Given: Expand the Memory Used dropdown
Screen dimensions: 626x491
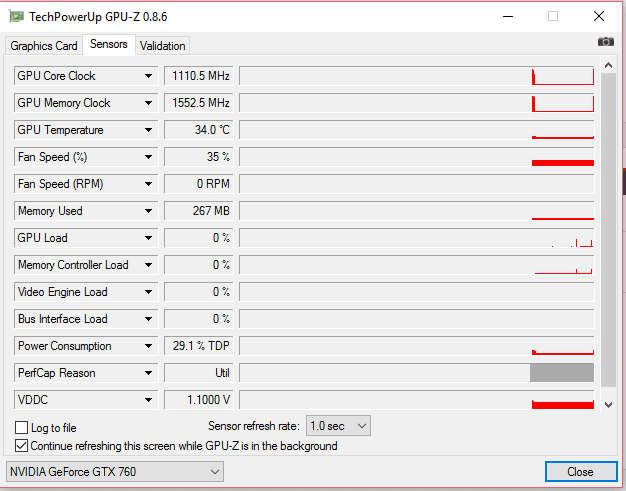Looking at the screenshot, I should (x=149, y=211).
